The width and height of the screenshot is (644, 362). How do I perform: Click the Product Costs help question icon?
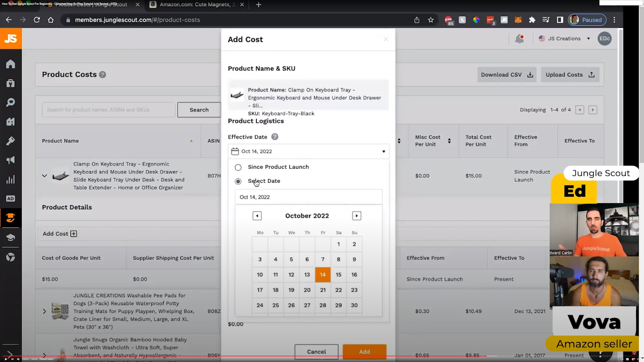(103, 74)
